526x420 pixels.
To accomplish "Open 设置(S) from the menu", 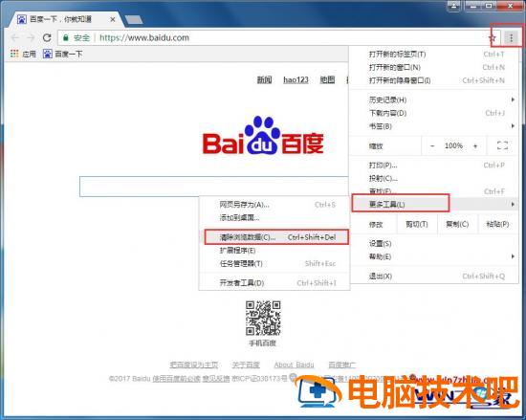I will (x=433, y=244).
